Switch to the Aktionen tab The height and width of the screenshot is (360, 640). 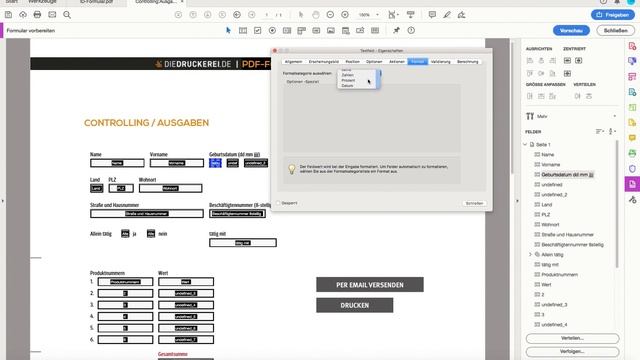397,62
